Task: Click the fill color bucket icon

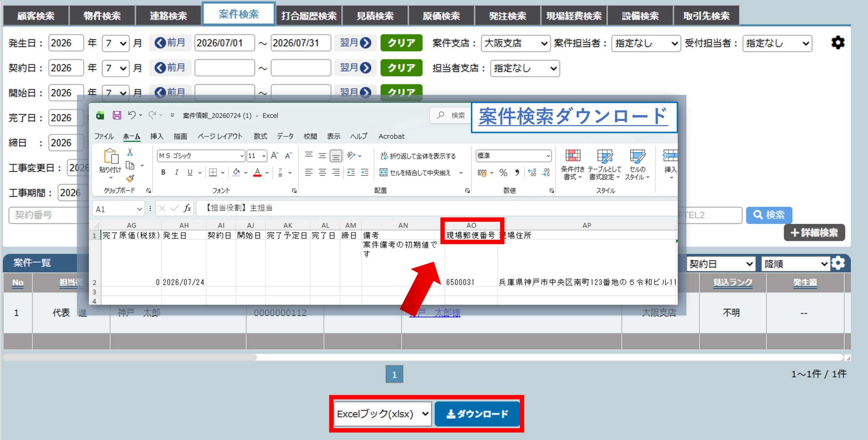Action: point(237,172)
